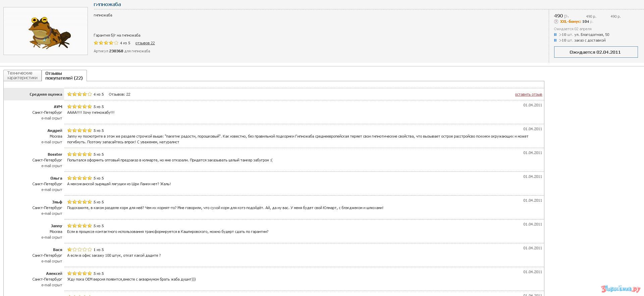Click the Hypnotoad product image
This screenshot has width=644, height=296.
46,31
